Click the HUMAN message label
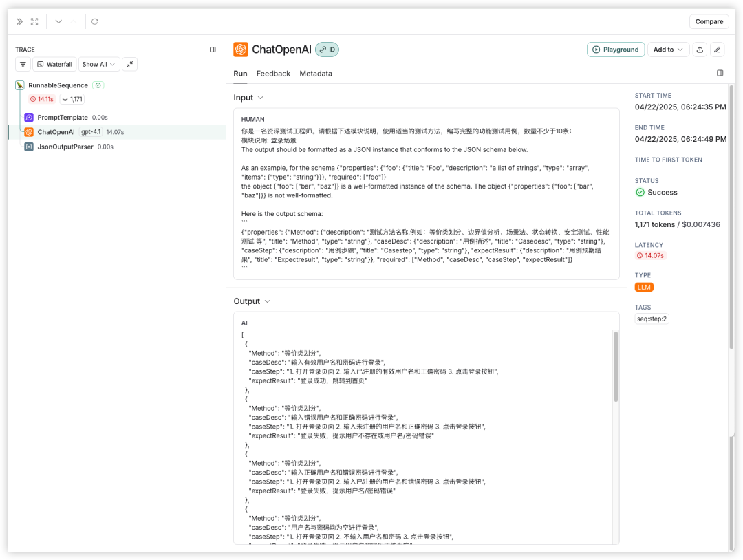 coord(252,120)
